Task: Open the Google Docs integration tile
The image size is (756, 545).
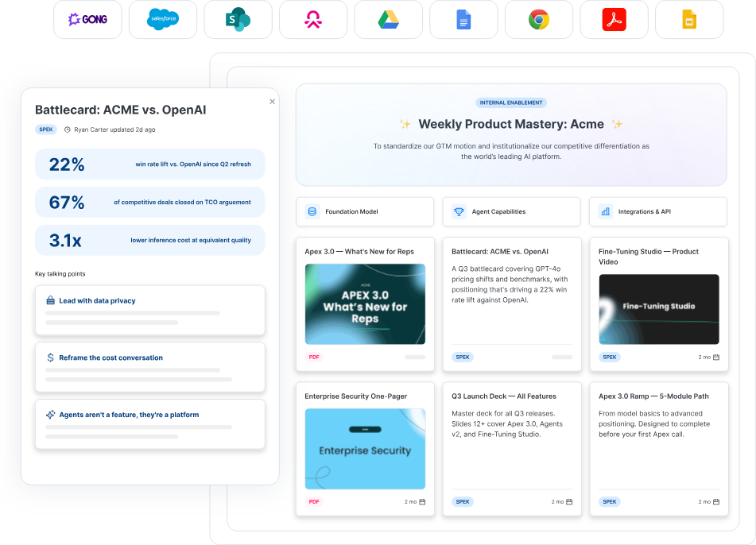Action: tap(463, 19)
